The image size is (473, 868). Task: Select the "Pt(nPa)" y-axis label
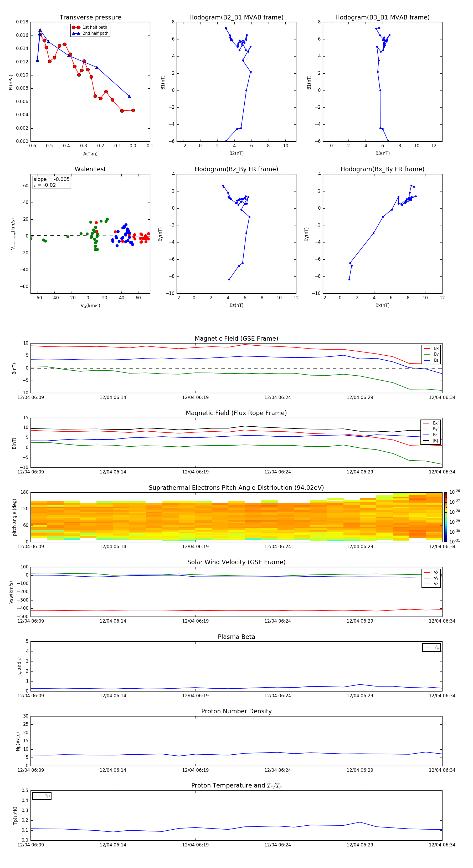click(11, 82)
